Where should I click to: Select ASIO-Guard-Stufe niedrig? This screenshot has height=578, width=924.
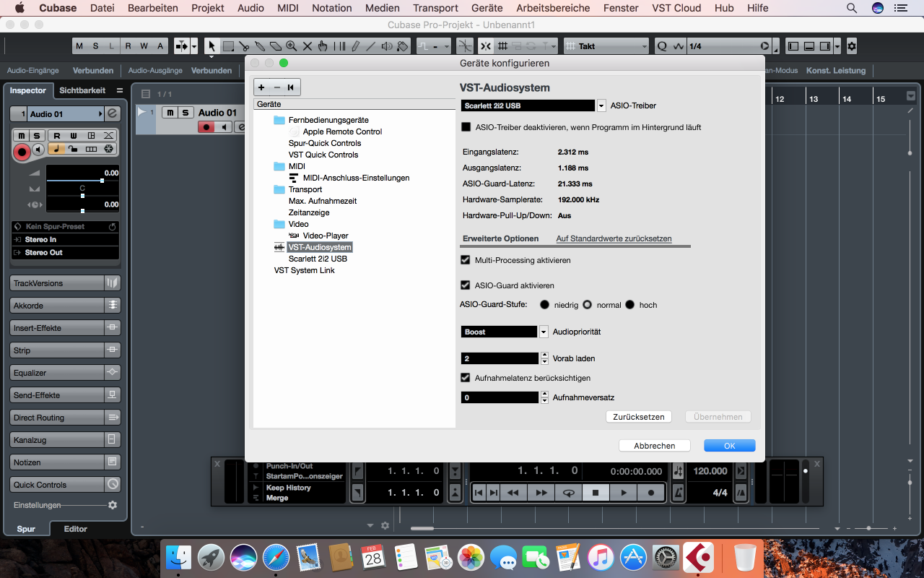coord(545,305)
